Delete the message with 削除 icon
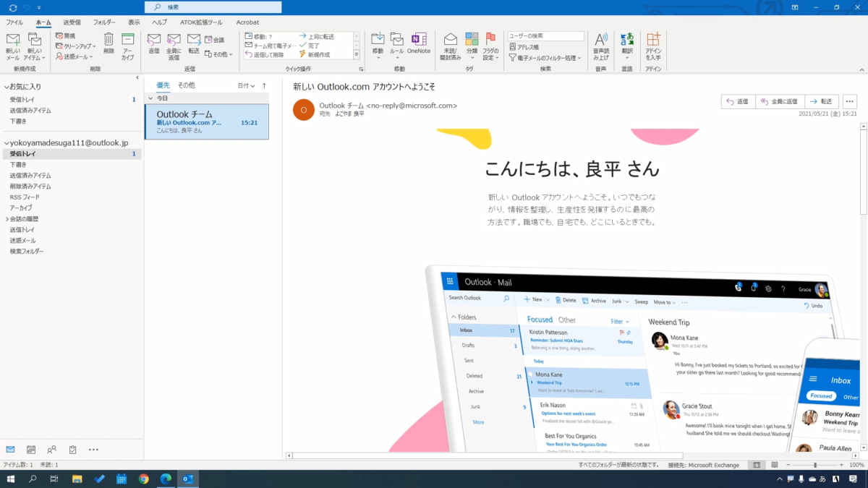Image resolution: width=868 pixels, height=488 pixels. pyautogui.click(x=109, y=43)
